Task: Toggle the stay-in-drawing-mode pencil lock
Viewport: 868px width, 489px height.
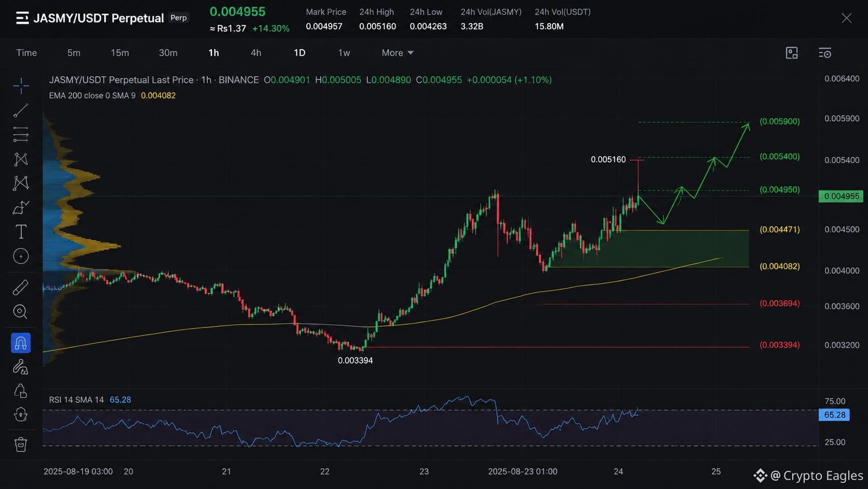Action: tap(21, 367)
